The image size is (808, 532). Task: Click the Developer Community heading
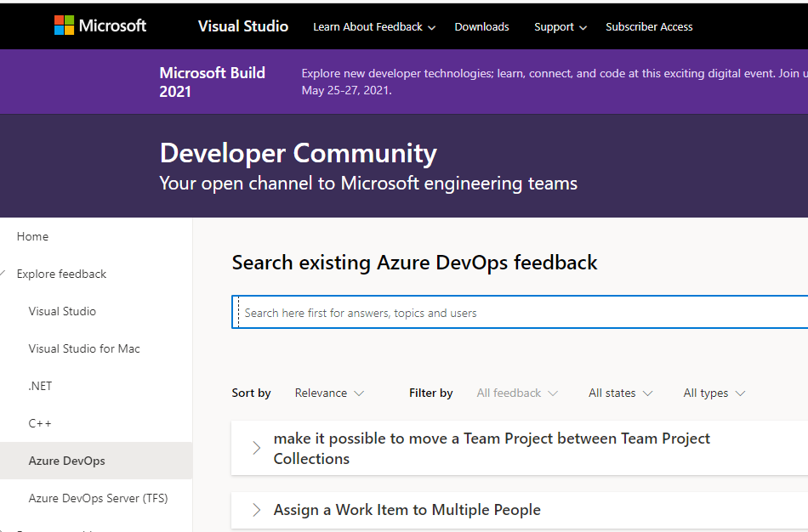pos(299,153)
